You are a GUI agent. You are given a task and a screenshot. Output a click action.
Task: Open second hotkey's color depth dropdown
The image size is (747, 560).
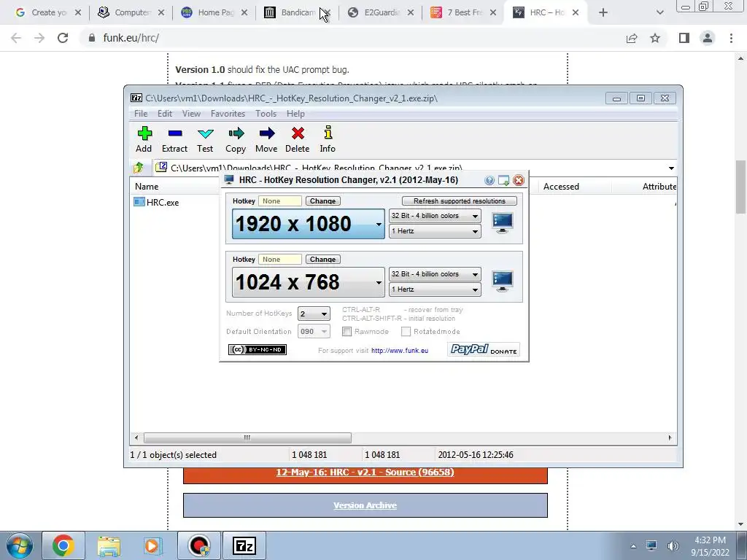[x=435, y=274]
